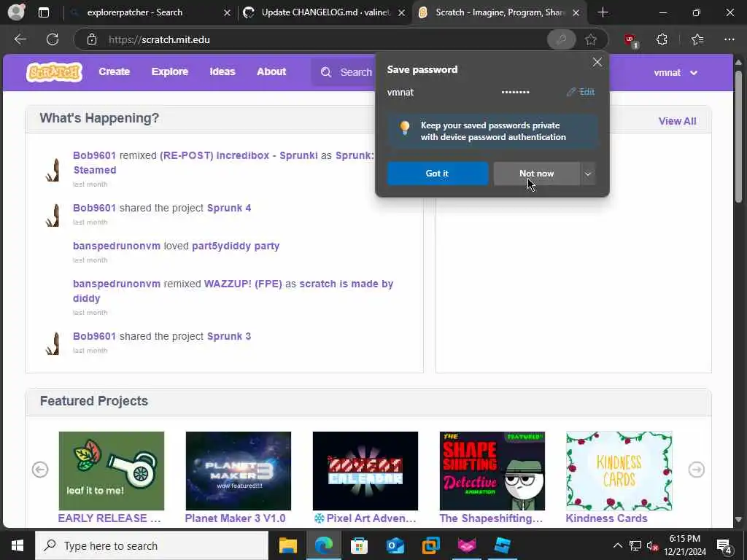The image size is (747, 560).
Task: Click the Got it button
Action: point(438,174)
